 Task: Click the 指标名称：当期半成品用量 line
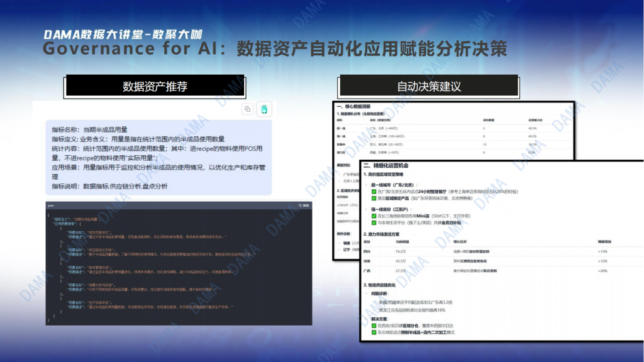pos(89,129)
